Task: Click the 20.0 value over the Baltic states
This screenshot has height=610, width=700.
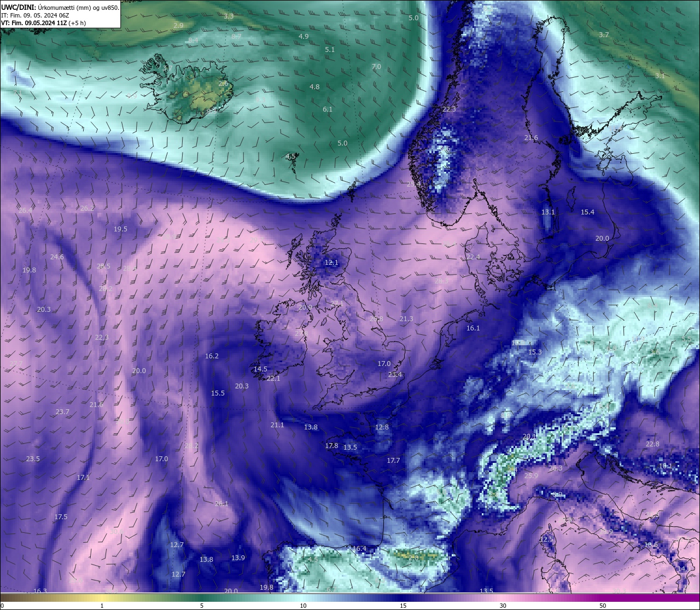Action: 602,238
